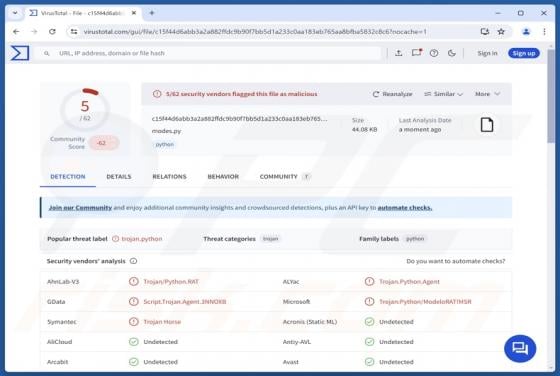Viewport: 560px width, 376px height.
Task: Open a new browser tab
Action: [x=152, y=13]
